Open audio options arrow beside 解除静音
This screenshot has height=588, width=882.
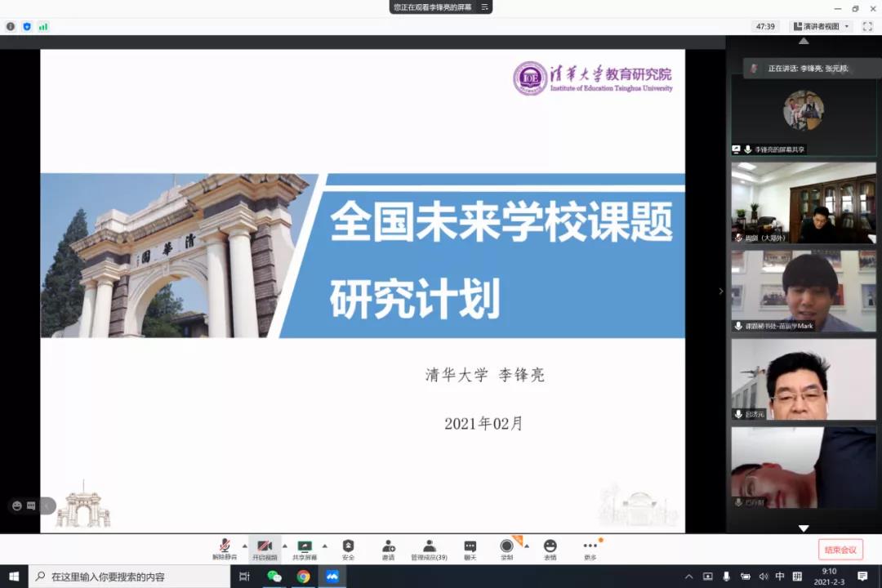(245, 546)
